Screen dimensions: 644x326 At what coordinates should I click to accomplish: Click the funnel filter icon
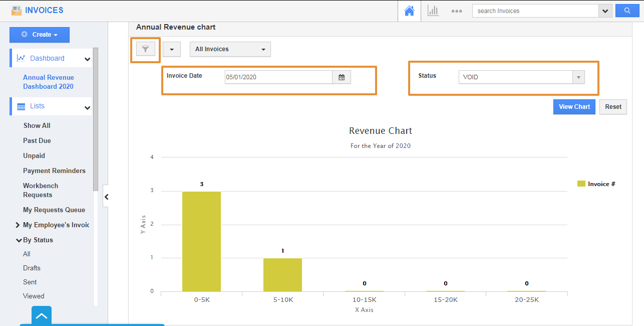tap(146, 49)
